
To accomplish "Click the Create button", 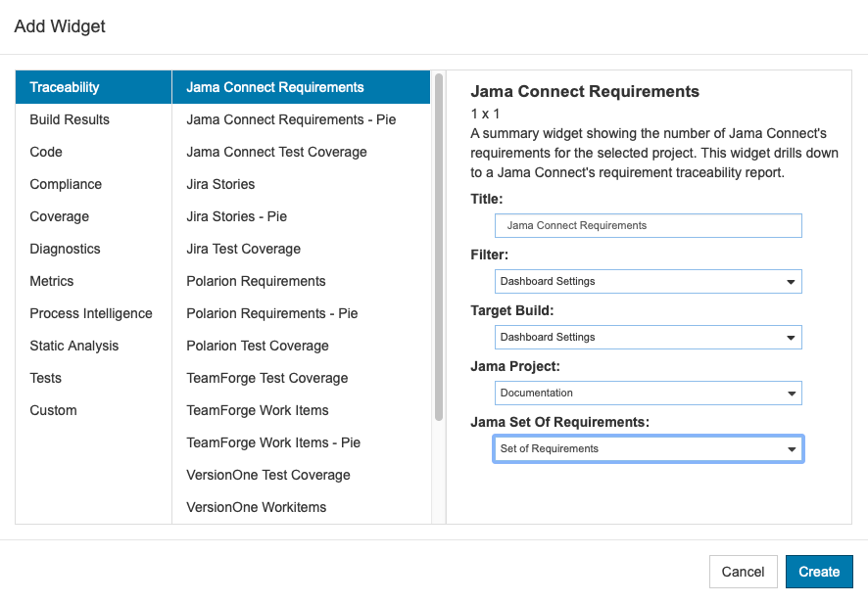I will click(x=819, y=572).
